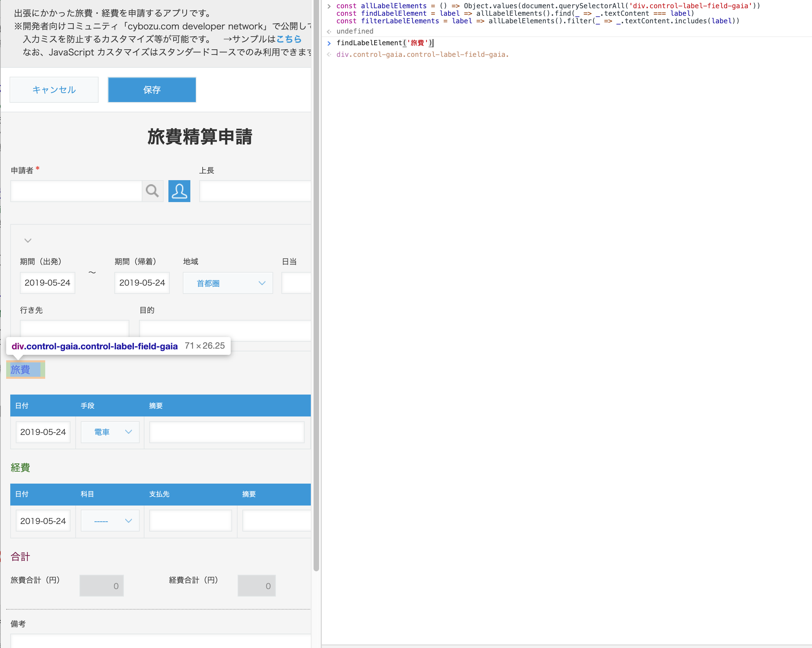812x648 pixels.
Task: Open the 科目 dropdown in the 経費 table
Action: (110, 521)
